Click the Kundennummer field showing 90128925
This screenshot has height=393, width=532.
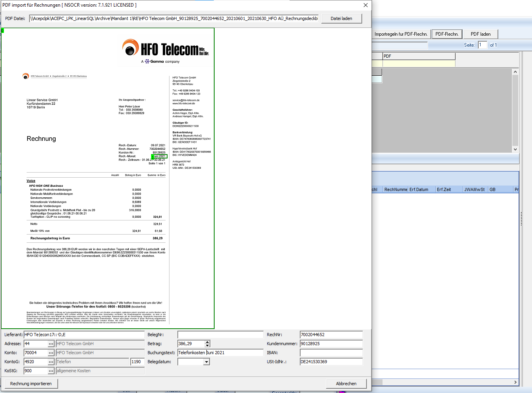331,344
